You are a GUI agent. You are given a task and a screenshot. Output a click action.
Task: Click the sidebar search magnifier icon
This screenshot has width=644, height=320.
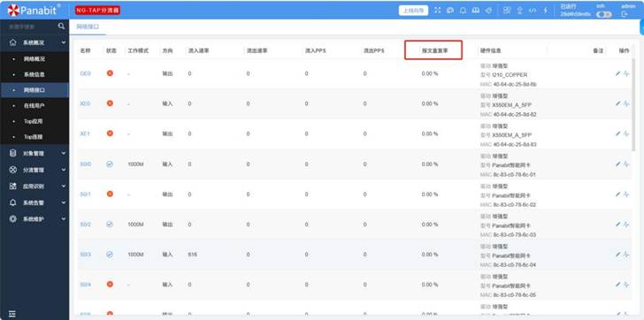[61, 27]
